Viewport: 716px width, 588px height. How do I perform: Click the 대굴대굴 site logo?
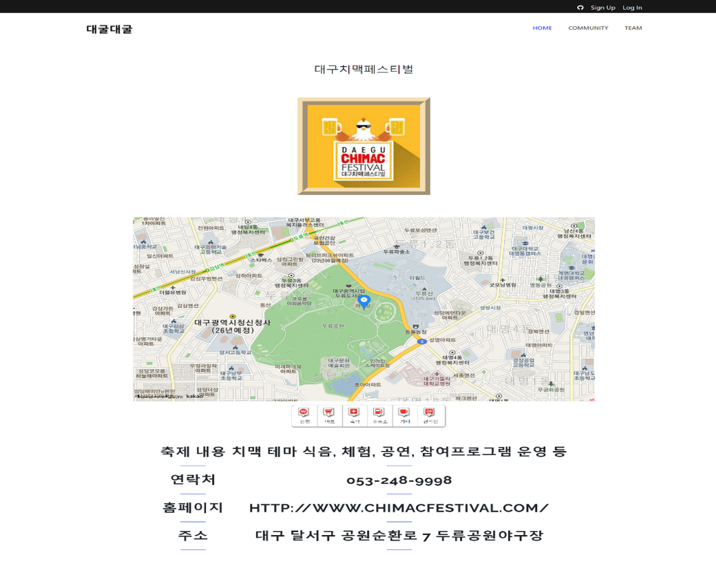pos(109,29)
